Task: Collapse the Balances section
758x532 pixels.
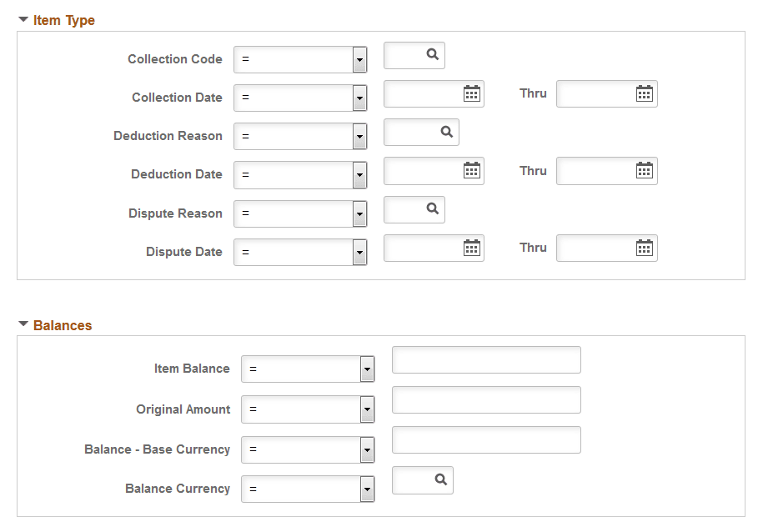Action: tap(22, 325)
